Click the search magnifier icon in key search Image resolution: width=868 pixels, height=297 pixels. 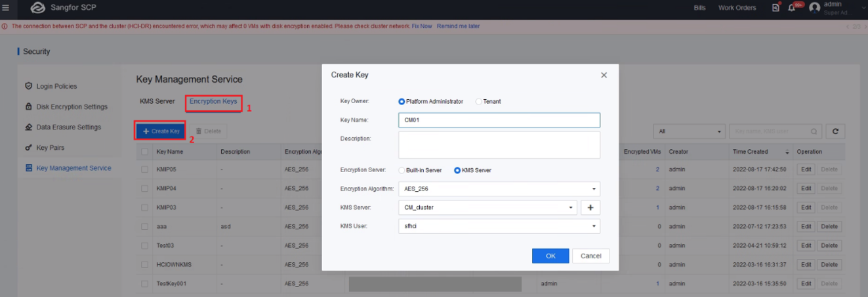pos(814,131)
